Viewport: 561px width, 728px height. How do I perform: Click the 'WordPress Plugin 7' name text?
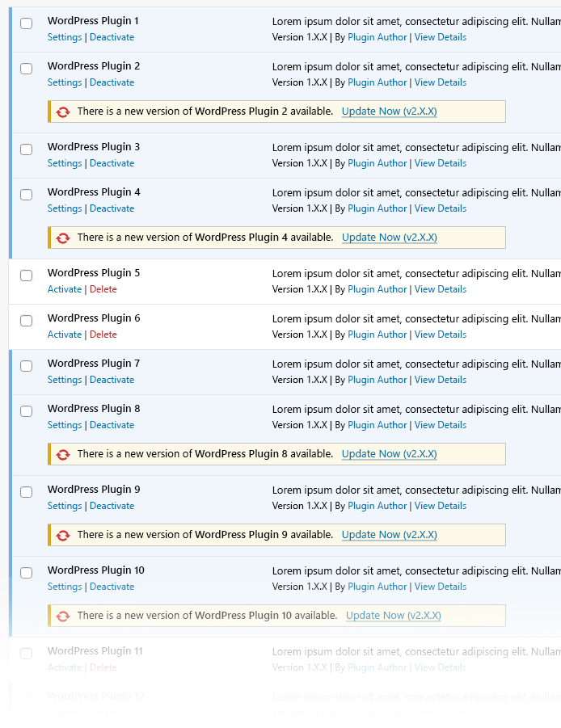(93, 364)
